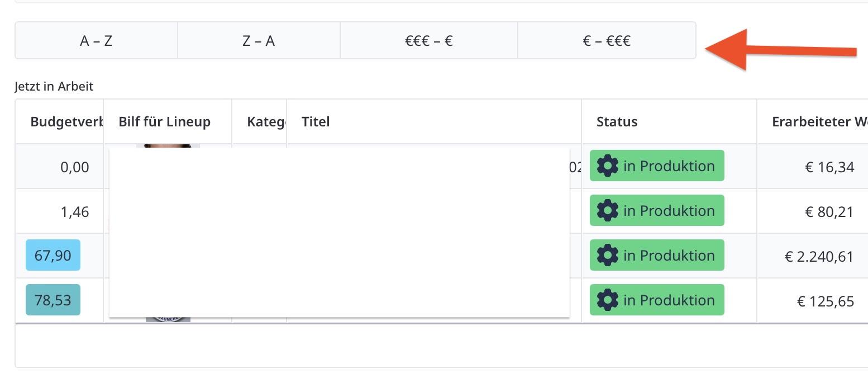Click the in Produktion badge for € 2.240,61
The image size is (868, 387).
(657, 256)
